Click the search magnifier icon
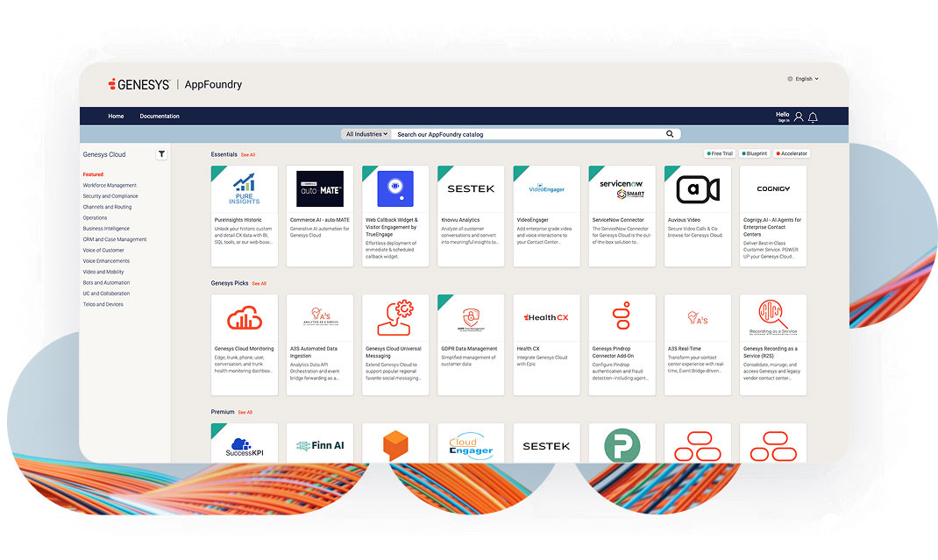938x560 pixels. [x=670, y=134]
